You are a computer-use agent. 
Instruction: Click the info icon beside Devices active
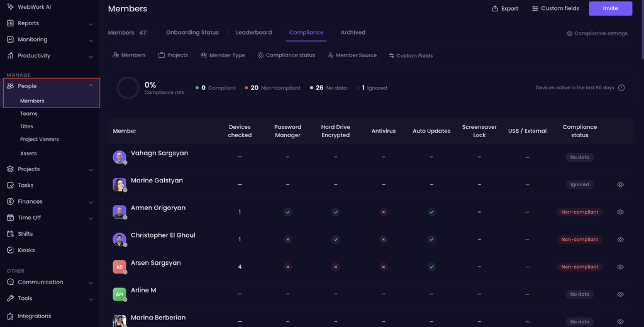(621, 87)
